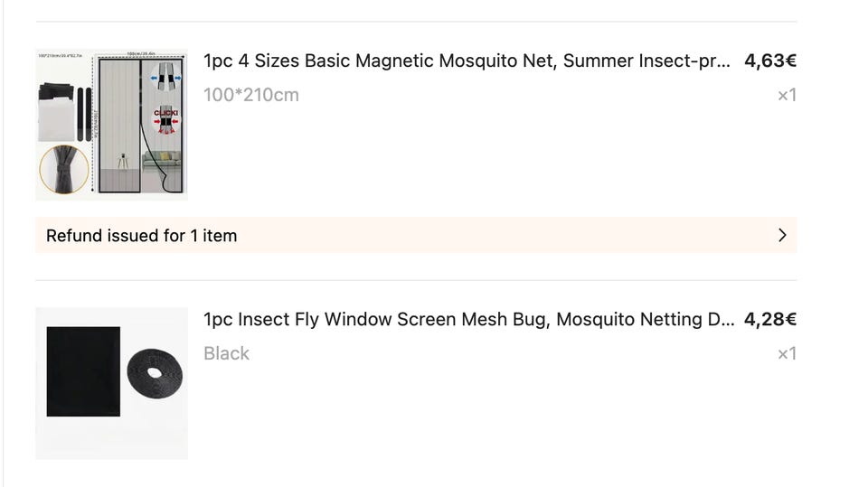868x487 pixels.
Task: Click the black mesh square in second thumbnail
Action: point(83,371)
